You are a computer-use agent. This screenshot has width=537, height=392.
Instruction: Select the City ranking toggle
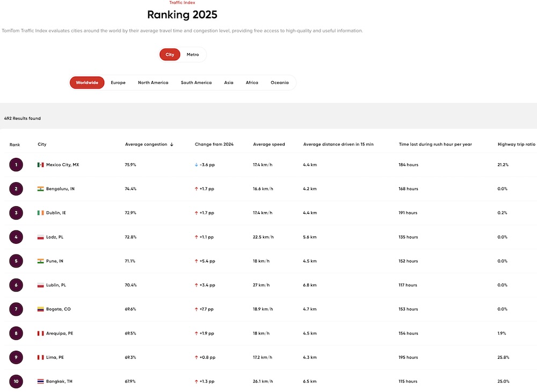(x=170, y=55)
